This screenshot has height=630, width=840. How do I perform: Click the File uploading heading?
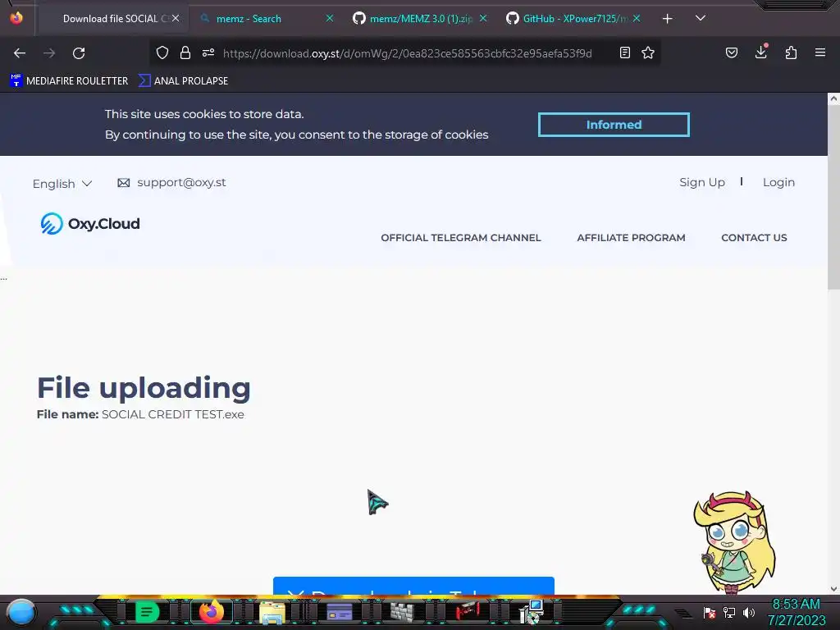(144, 388)
